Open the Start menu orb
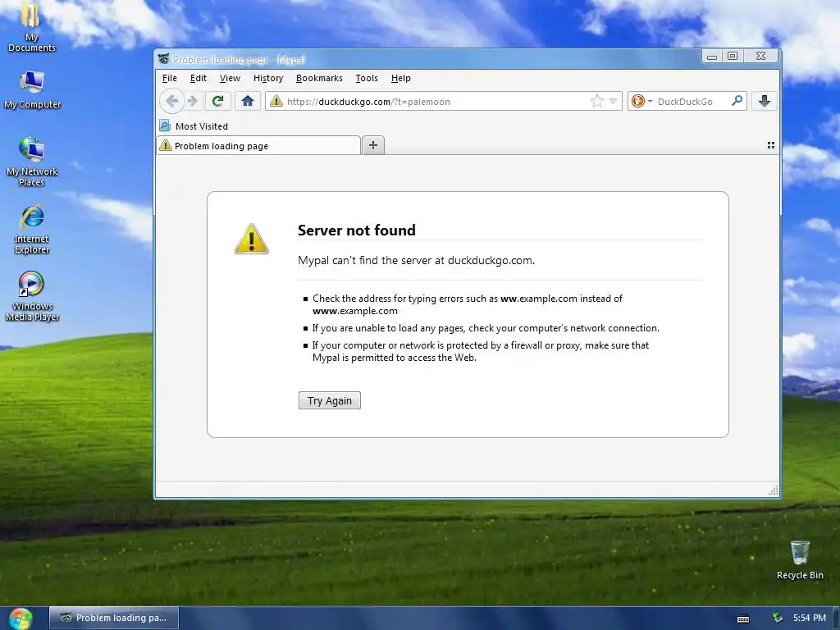 21,619
